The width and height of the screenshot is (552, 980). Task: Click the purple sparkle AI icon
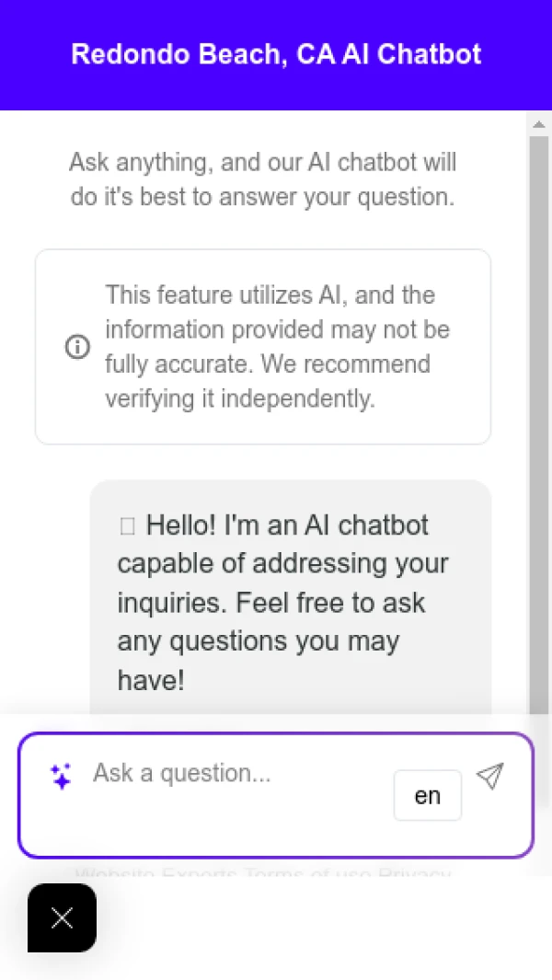(x=61, y=777)
